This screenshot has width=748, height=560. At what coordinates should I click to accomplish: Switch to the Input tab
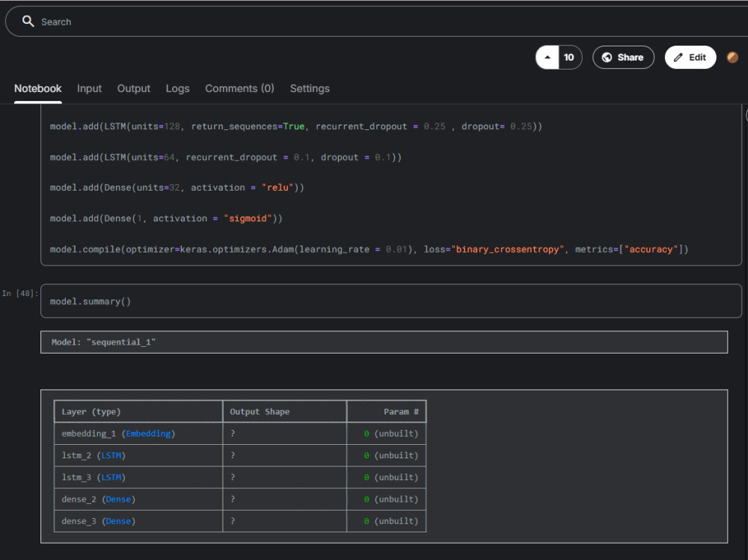pos(89,89)
